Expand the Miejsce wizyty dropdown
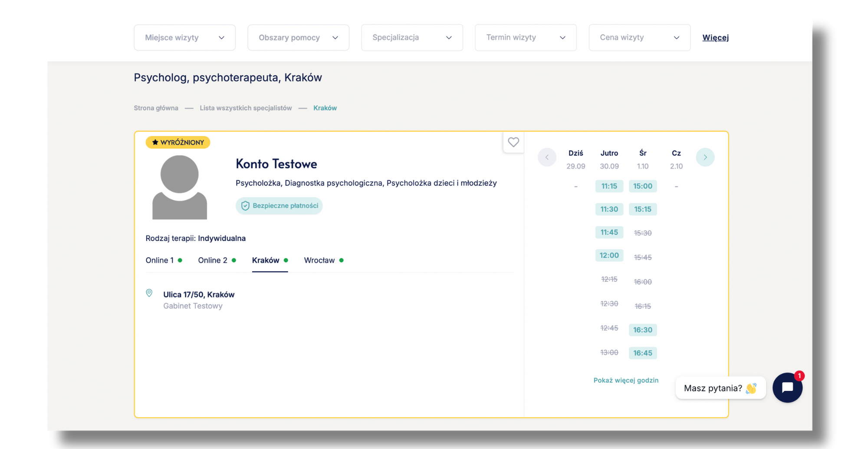 pos(184,38)
